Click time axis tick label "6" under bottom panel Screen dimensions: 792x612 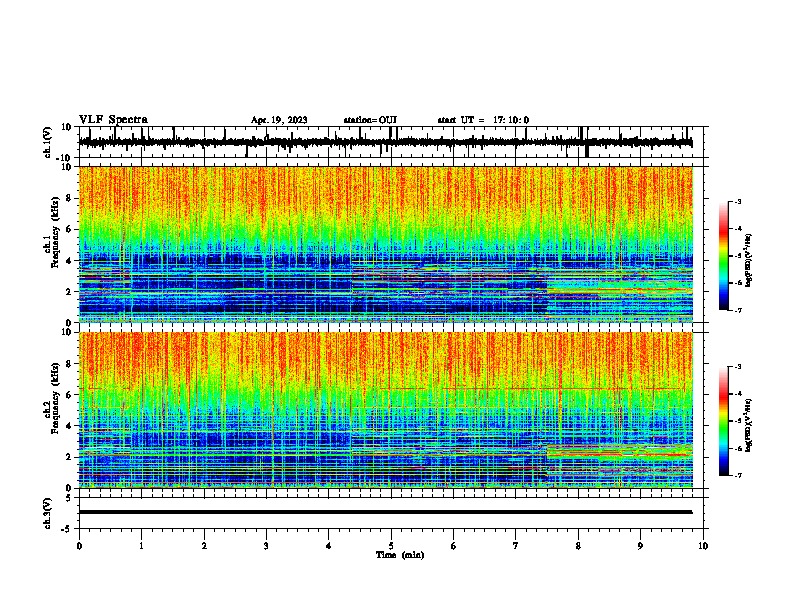tap(454, 546)
